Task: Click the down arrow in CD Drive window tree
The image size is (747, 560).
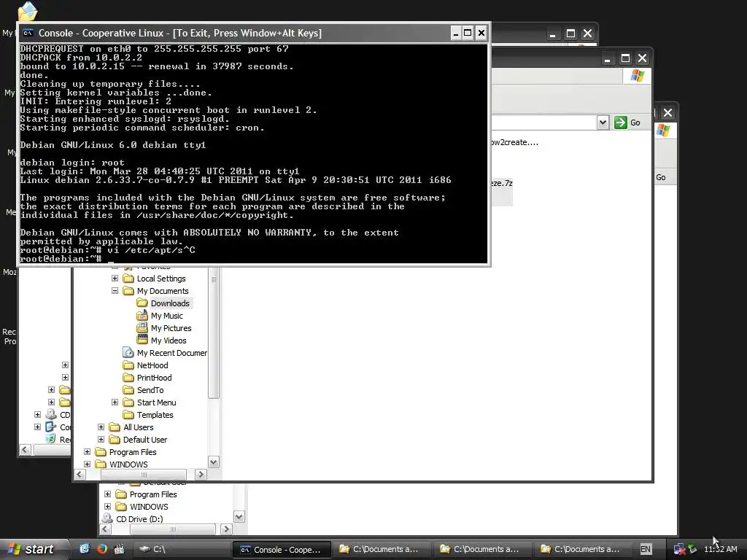Action: click(239, 517)
